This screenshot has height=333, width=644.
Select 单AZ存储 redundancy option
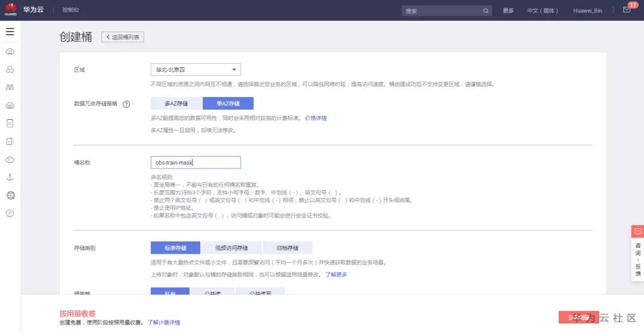[x=228, y=103]
